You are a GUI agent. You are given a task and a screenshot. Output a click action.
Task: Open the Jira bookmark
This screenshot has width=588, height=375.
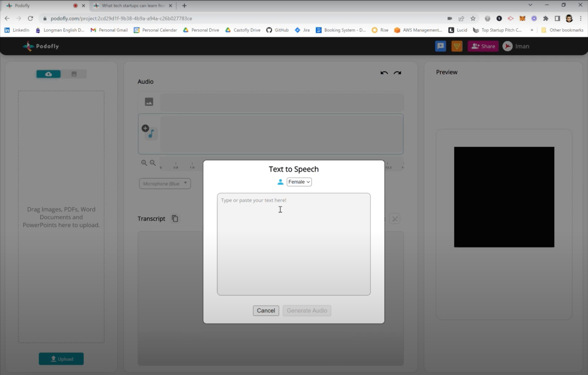pyautogui.click(x=302, y=30)
